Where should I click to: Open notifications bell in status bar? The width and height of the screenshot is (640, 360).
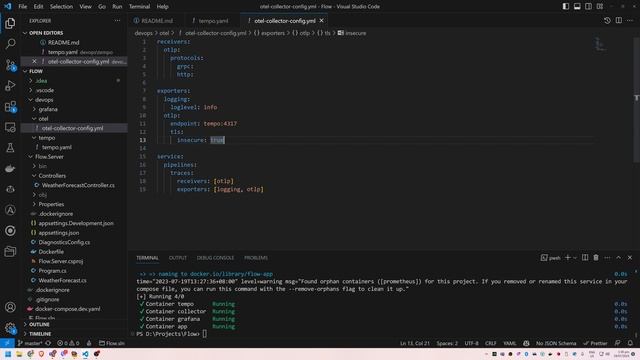[630, 343]
